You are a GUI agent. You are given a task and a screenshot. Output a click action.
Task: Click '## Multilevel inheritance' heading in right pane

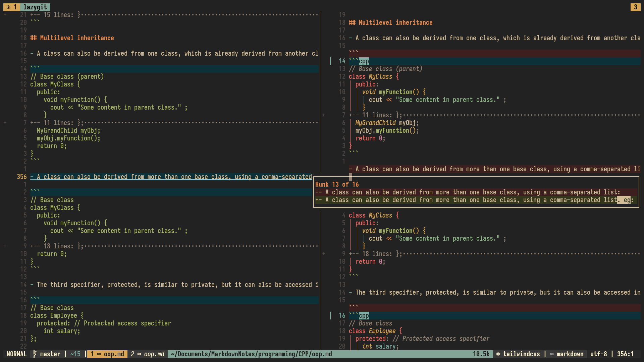(391, 22)
